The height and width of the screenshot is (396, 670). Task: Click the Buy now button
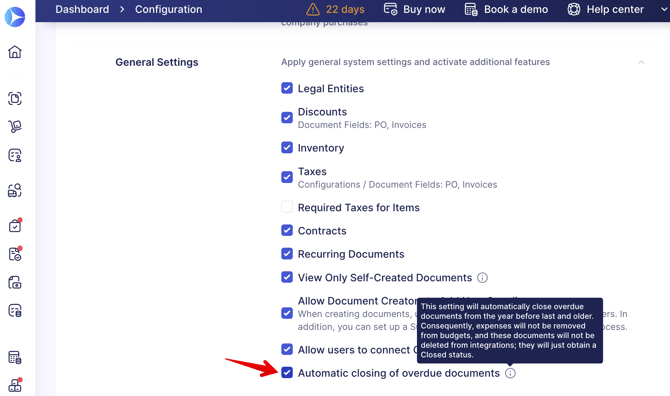point(414,9)
